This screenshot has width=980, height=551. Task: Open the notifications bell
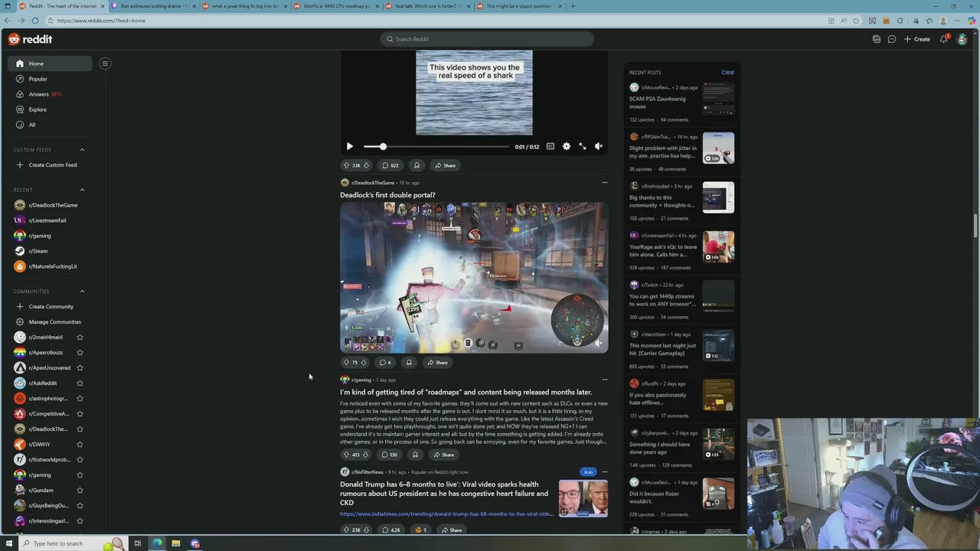(944, 39)
